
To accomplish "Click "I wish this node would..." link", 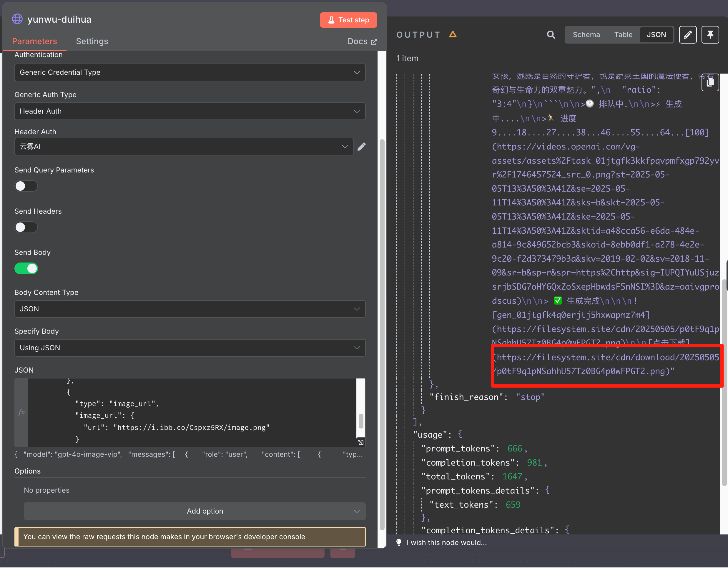I will 447,543.
